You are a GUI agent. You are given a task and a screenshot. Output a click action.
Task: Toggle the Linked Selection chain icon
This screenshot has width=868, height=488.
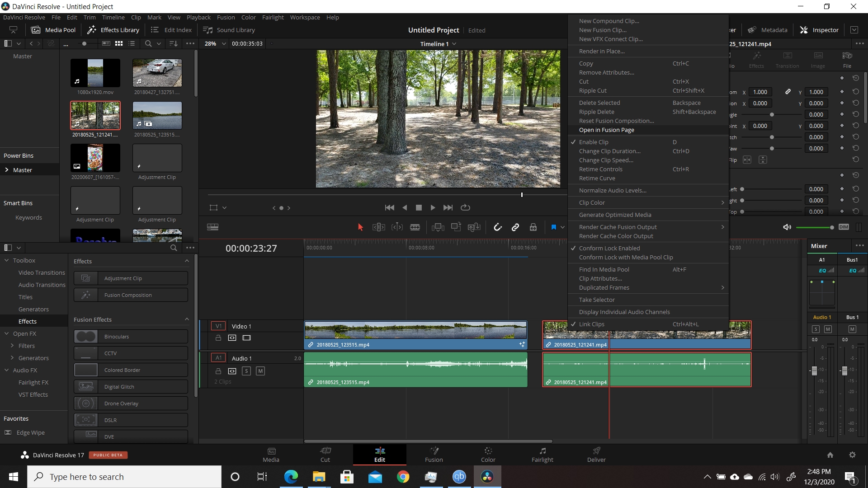click(x=515, y=227)
